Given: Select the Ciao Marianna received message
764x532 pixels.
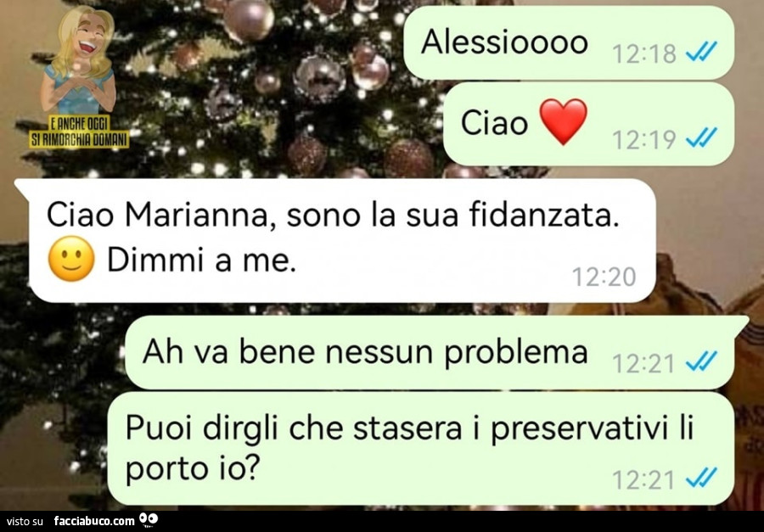Looking at the screenshot, I should coord(336,241).
